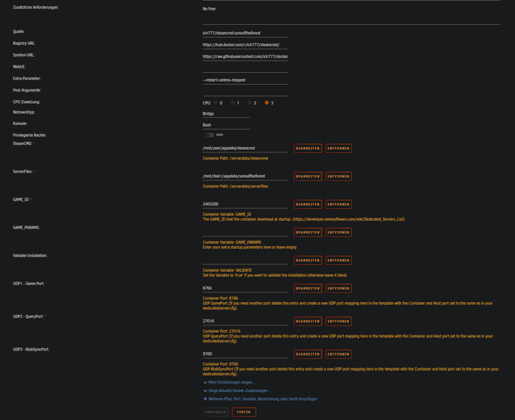This screenshot has height=420, width=515.
Task: Click the Container Path /serverdata/steamcmd text
Action: click(x=235, y=158)
